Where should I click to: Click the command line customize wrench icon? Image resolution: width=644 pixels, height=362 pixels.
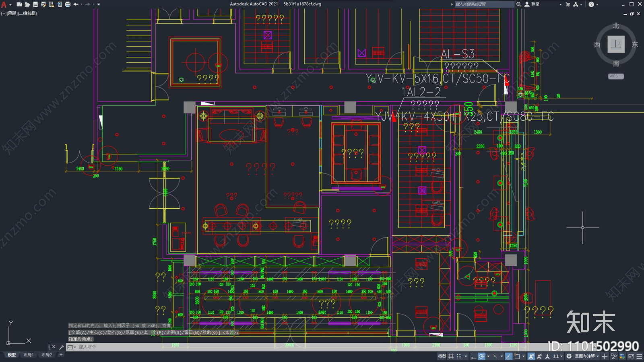coord(62,347)
